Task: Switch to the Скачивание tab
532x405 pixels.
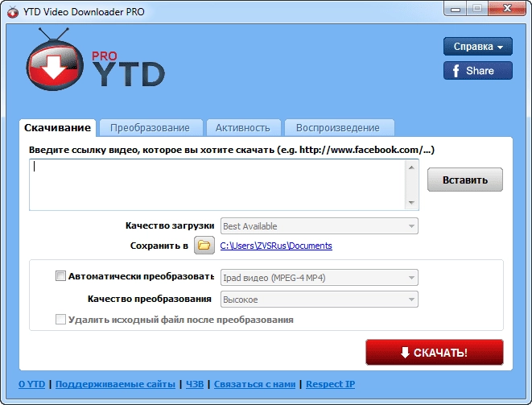Action: 57,128
